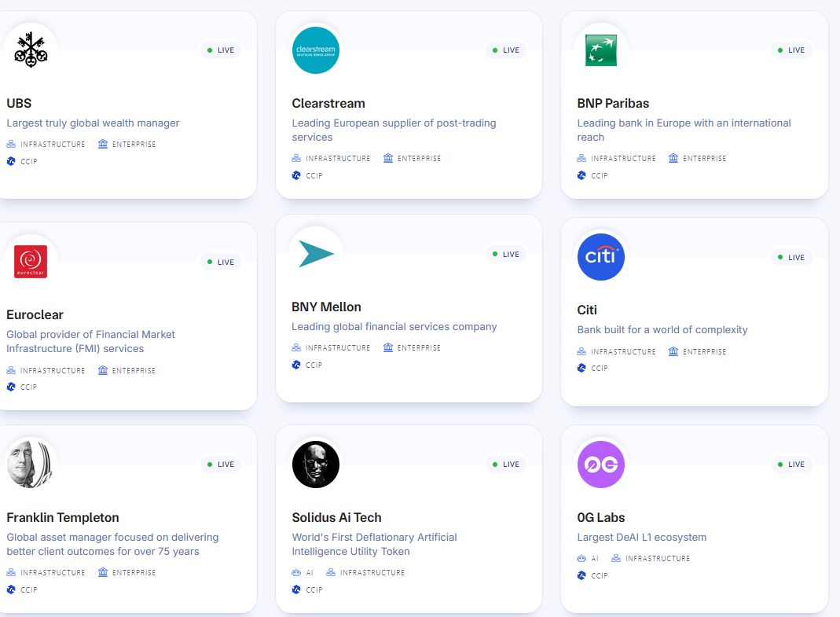Click 'Leading global financial services company' text
Image resolution: width=840 pixels, height=617 pixels.
point(394,326)
